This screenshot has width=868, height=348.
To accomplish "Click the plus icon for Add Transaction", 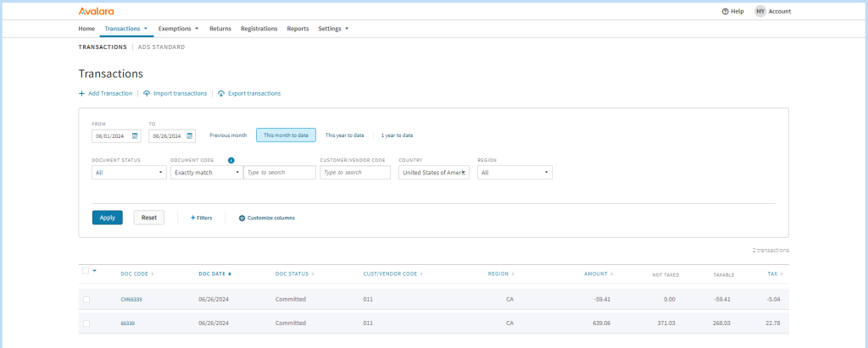I will (x=81, y=93).
